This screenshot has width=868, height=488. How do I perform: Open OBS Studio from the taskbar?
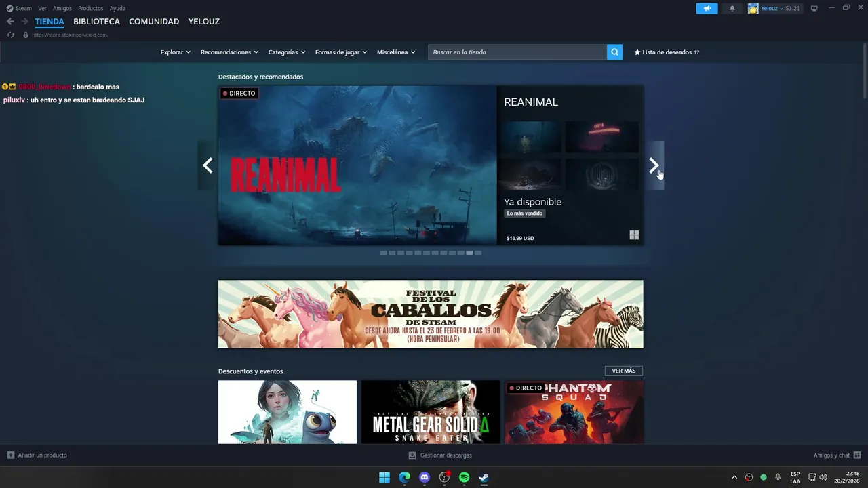444,477
